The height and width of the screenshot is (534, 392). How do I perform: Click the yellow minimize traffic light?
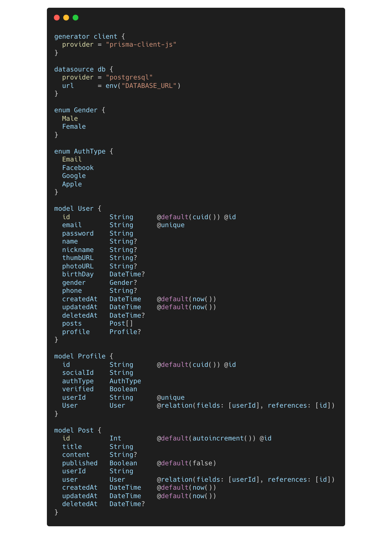click(x=66, y=18)
